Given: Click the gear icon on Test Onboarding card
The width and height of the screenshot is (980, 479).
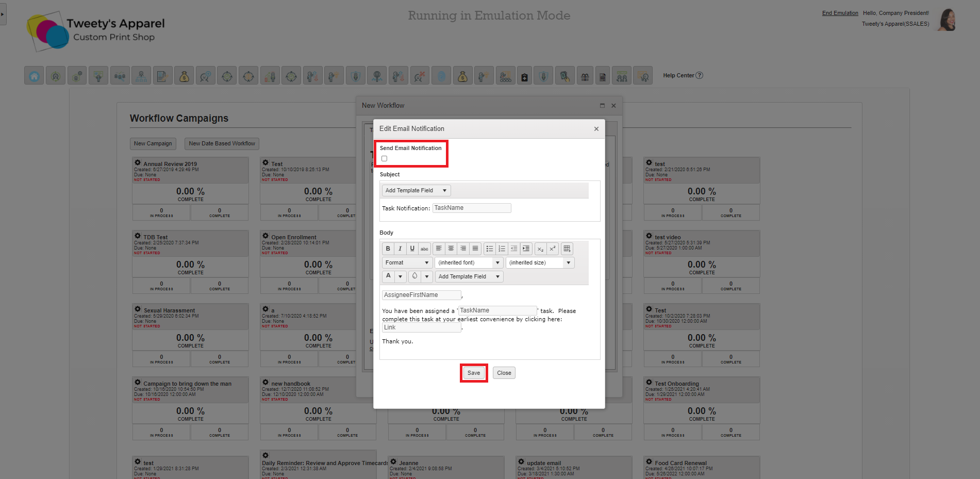Looking at the screenshot, I should coord(649,382).
